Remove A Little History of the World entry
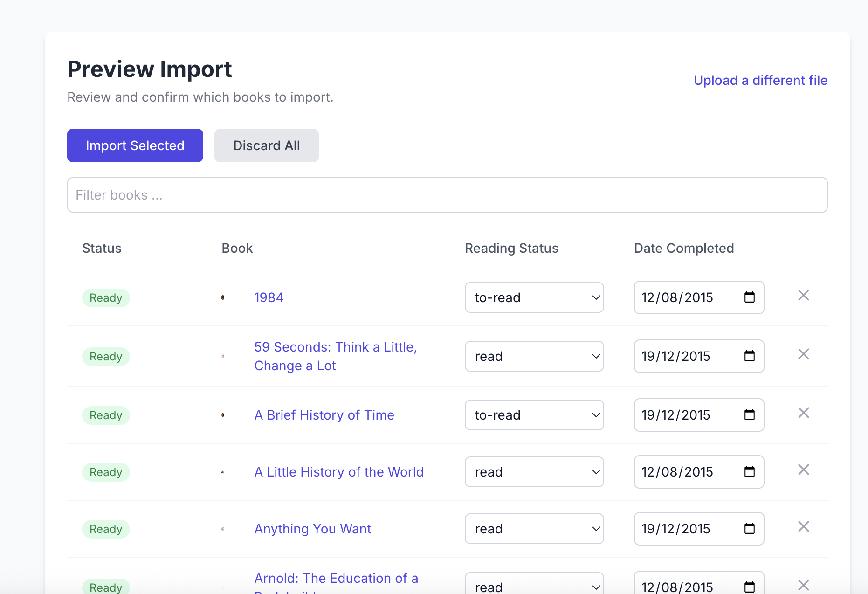 (803, 470)
